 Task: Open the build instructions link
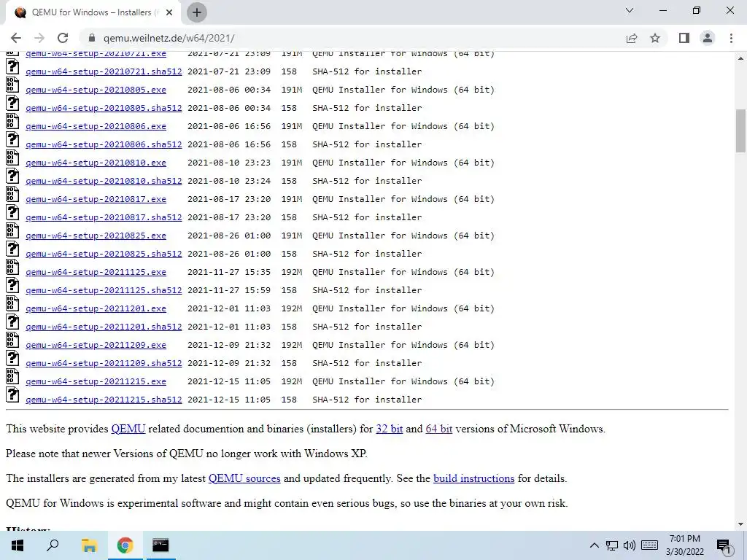pos(473,478)
